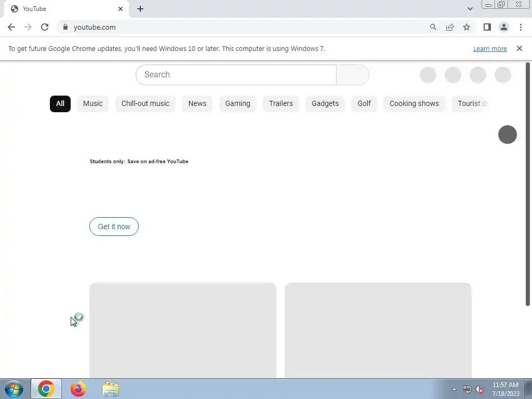Click the page vertical scrollbar
This screenshot has height=399, width=532.
[528, 184]
